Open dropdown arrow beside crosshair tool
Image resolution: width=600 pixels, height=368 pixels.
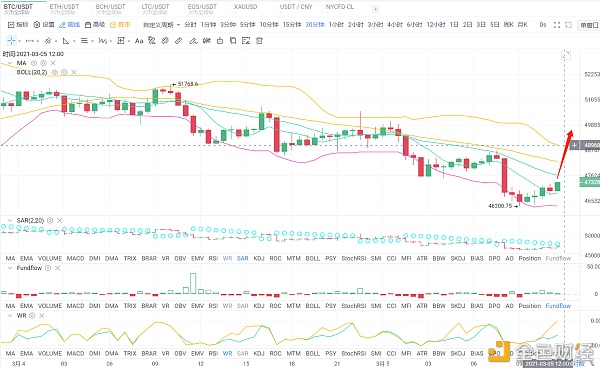click(x=20, y=41)
